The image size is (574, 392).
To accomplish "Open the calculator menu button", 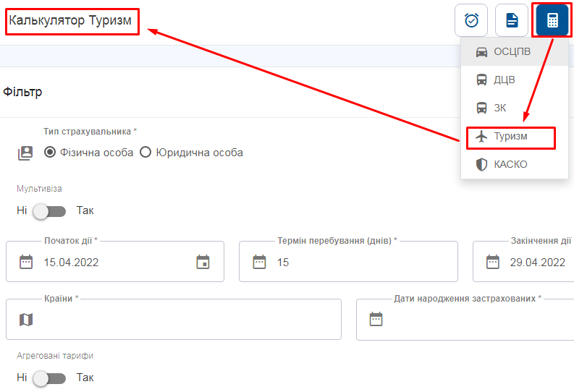I will pyautogui.click(x=552, y=20).
